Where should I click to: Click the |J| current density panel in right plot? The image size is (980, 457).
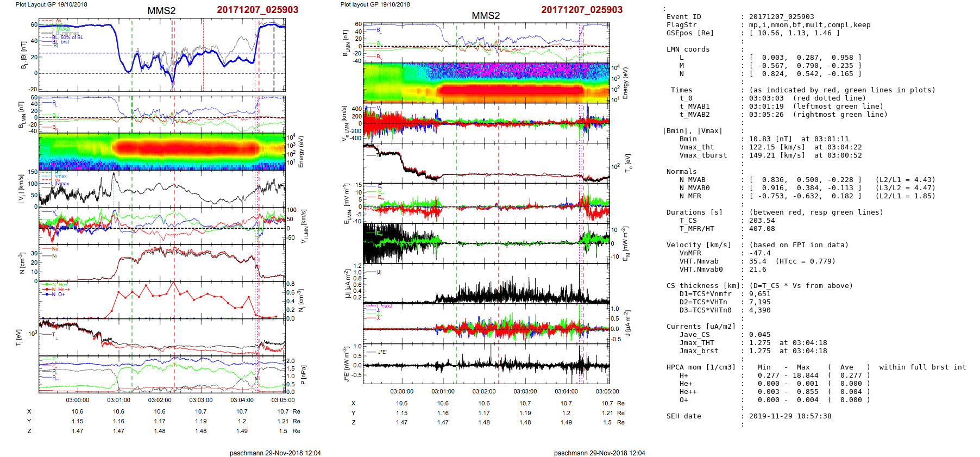pos(486,284)
